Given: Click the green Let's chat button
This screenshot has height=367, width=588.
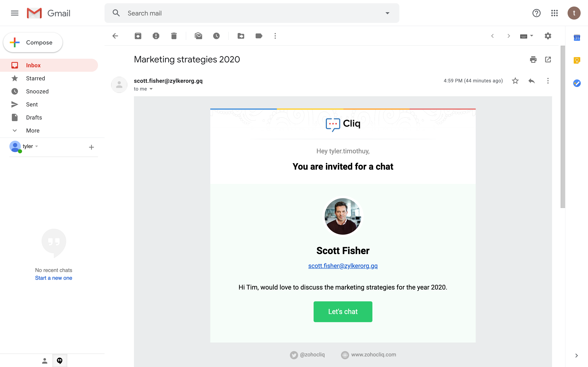Looking at the screenshot, I should [x=343, y=312].
